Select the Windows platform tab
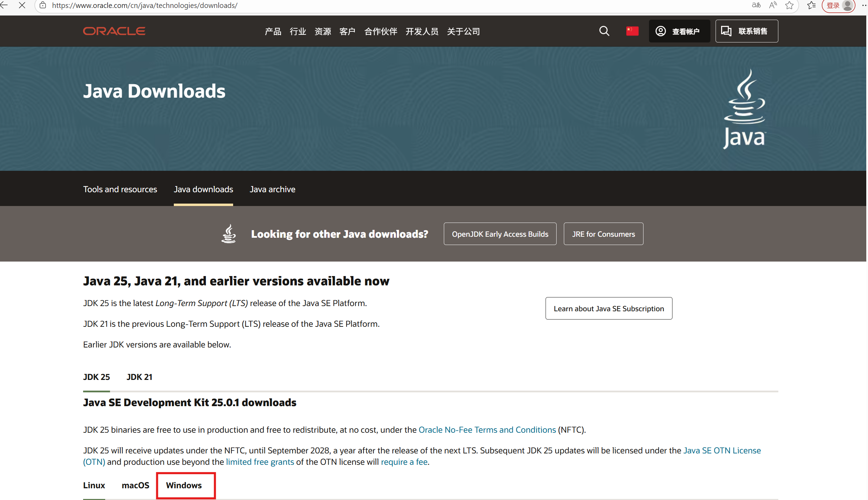Viewport: 868px width, 500px height. click(184, 485)
